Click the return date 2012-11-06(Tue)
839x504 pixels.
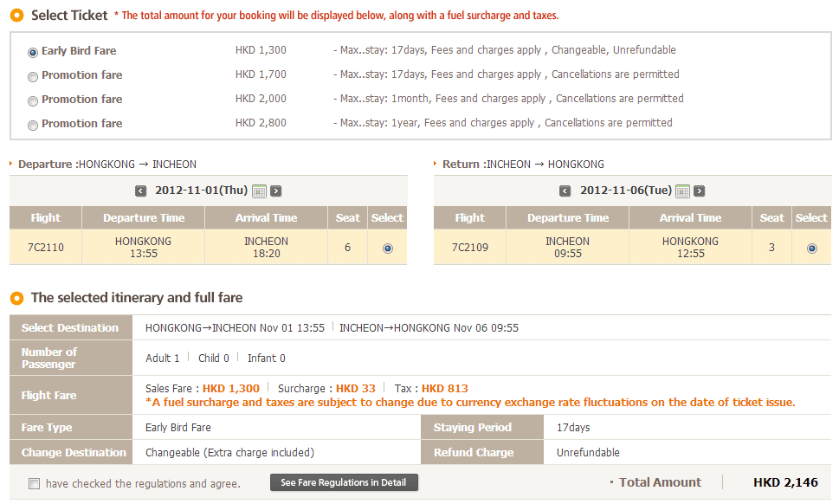pyautogui.click(x=625, y=191)
